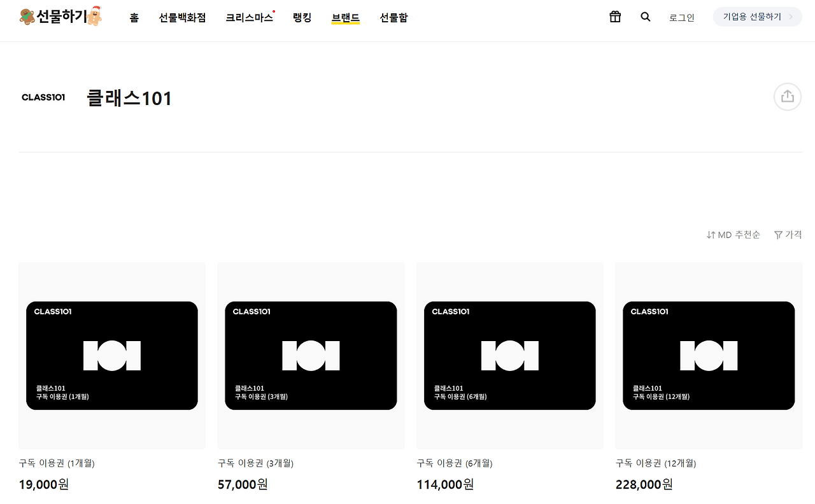Select the 홈 menu item
Screen dimensions: 815x504
134,18
